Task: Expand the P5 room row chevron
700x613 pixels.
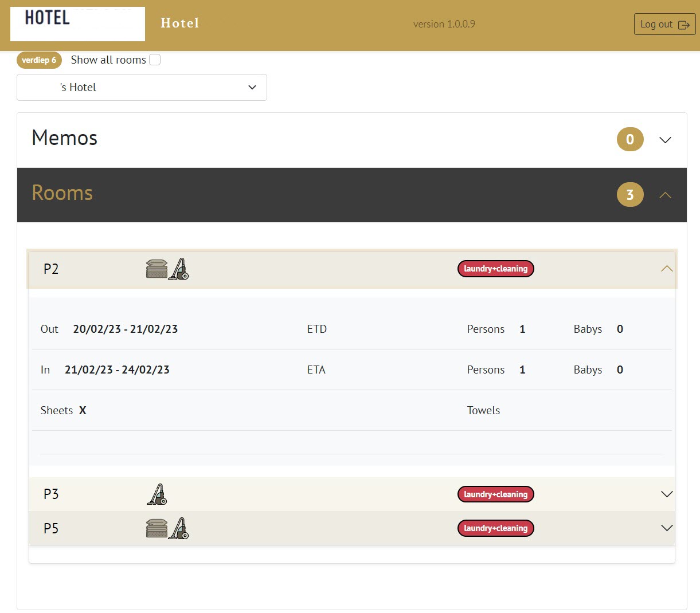Action: click(666, 528)
